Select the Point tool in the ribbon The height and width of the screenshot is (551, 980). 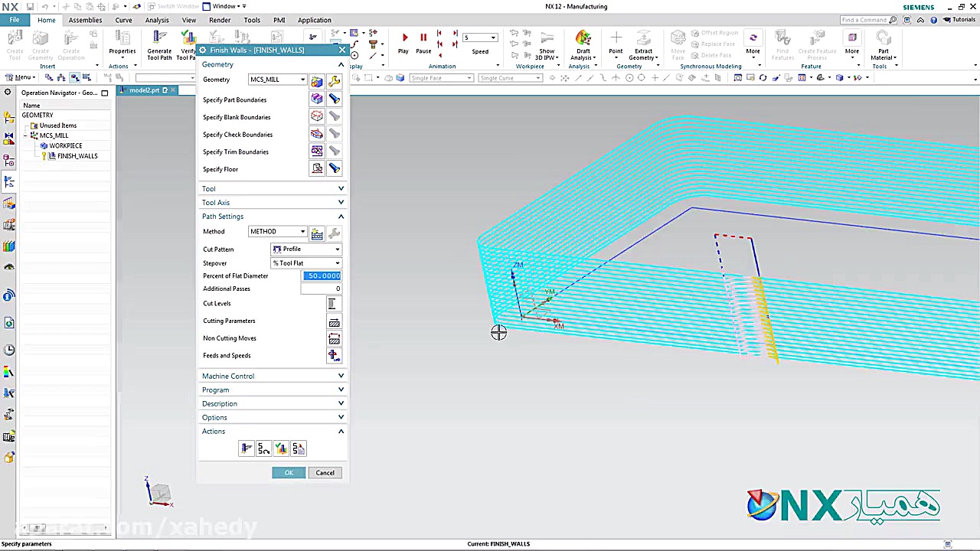(x=616, y=43)
